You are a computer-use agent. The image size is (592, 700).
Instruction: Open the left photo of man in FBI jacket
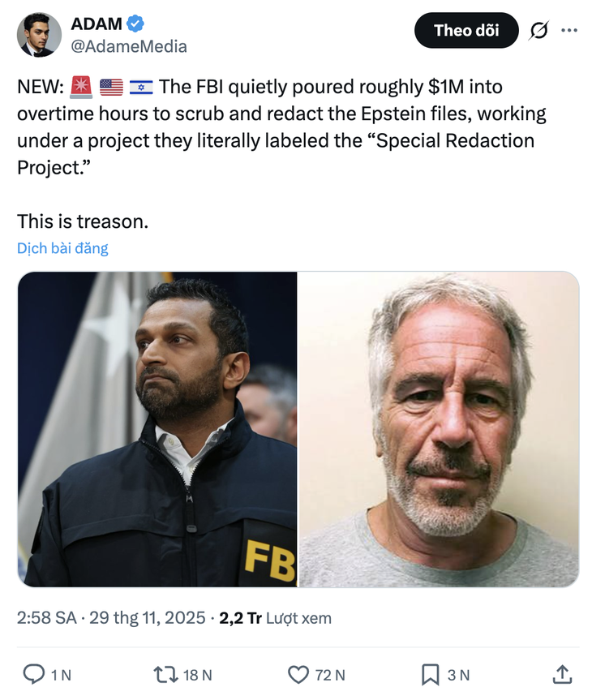pyautogui.click(x=157, y=428)
